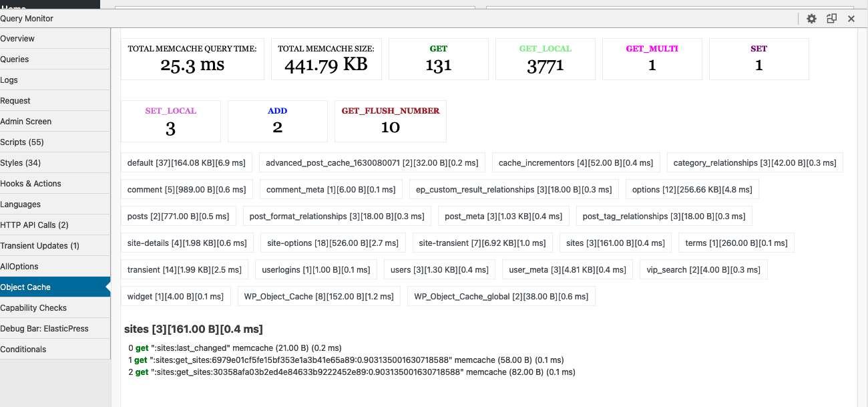
Task: Select terms [1] cache group
Action: pyautogui.click(x=736, y=243)
